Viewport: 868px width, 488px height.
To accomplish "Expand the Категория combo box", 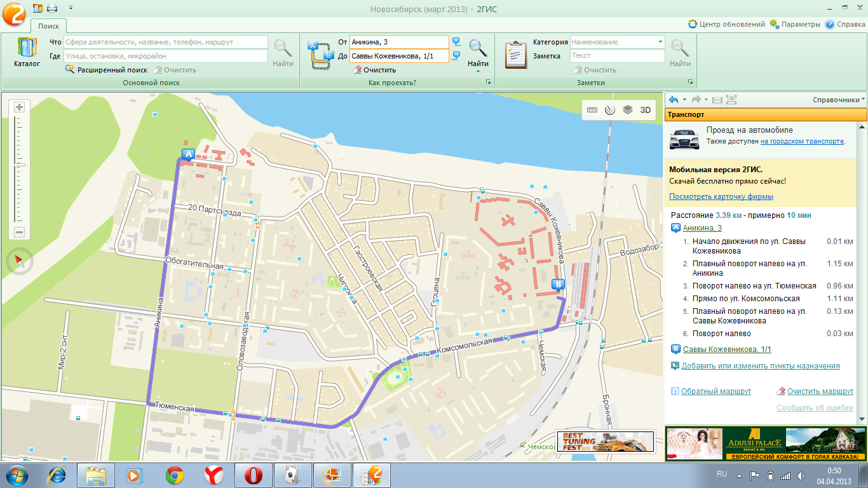I will [x=661, y=42].
